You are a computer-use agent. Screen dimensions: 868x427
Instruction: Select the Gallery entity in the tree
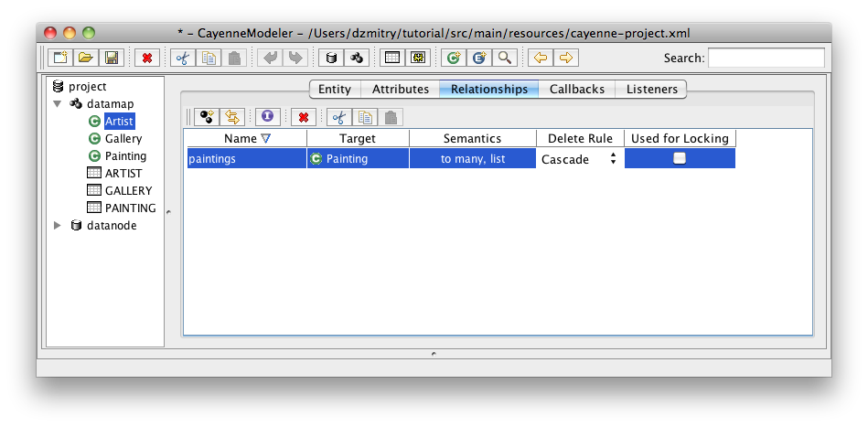(123, 139)
